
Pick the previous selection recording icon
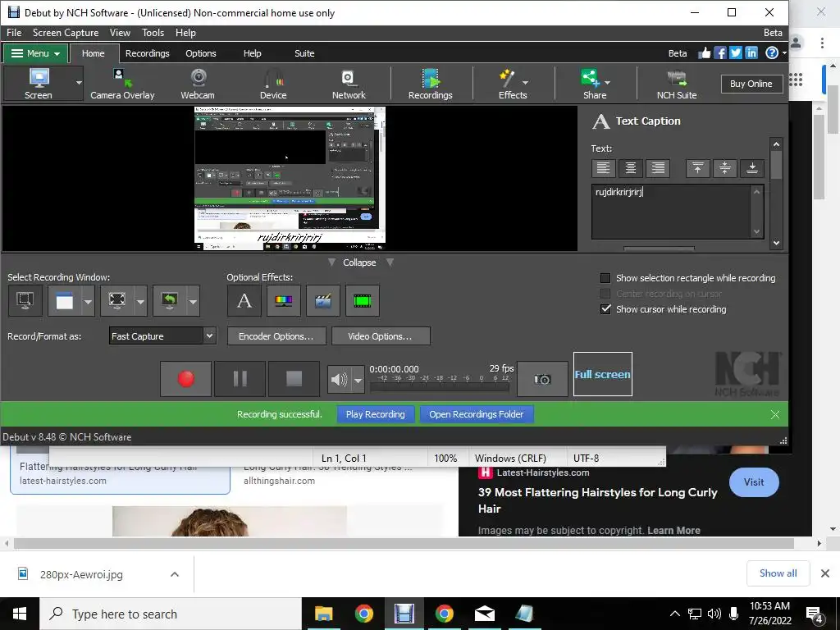169,300
